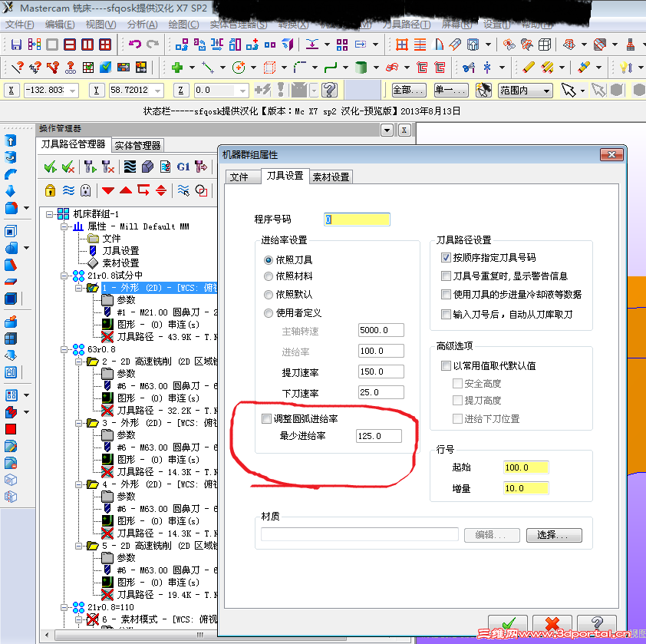Screen dimensions: 646x644
Task: Open the 文件(F) menu
Action: [x=19, y=25]
